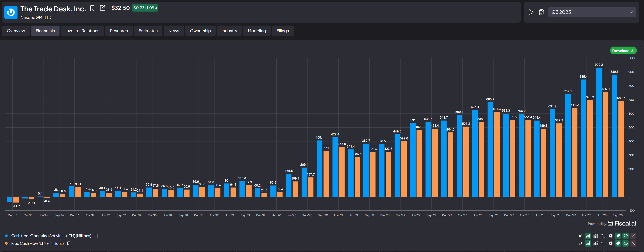Open settings gear for Free Cash Flow series
The height and width of the screenshot is (252, 644).
pyautogui.click(x=611, y=243)
